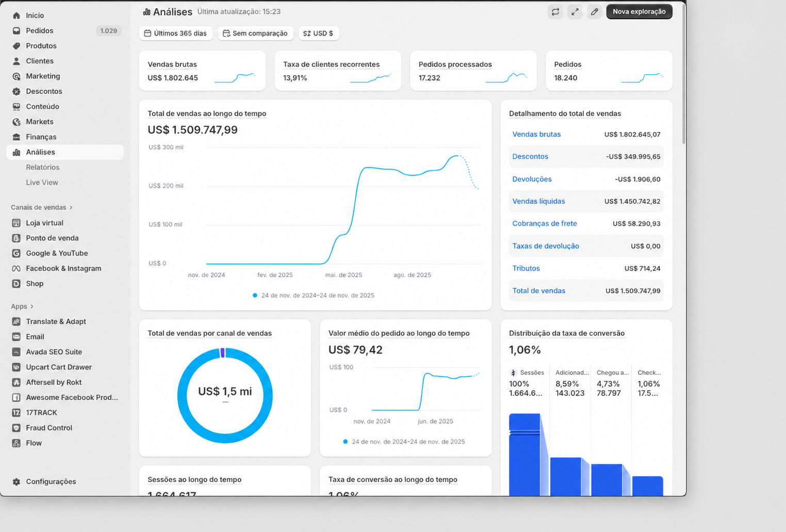Click the 17TRACK app icon
Viewport: 786px width, 532px height.
pyautogui.click(x=17, y=412)
